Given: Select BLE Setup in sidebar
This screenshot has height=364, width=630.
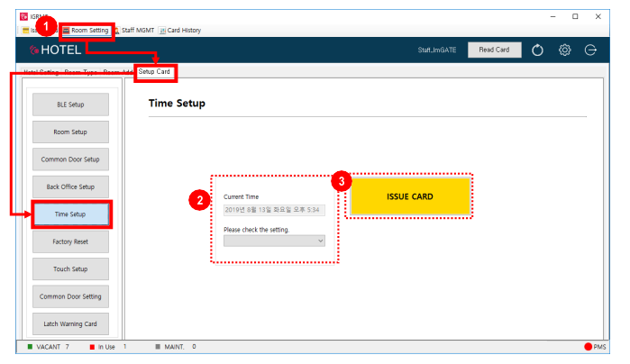Looking at the screenshot, I should [70, 105].
